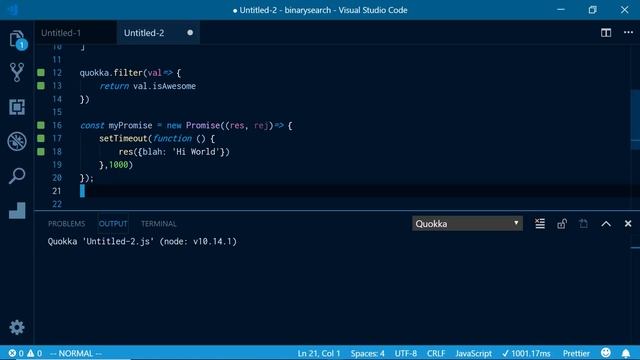Close the bottom panel

628,223
